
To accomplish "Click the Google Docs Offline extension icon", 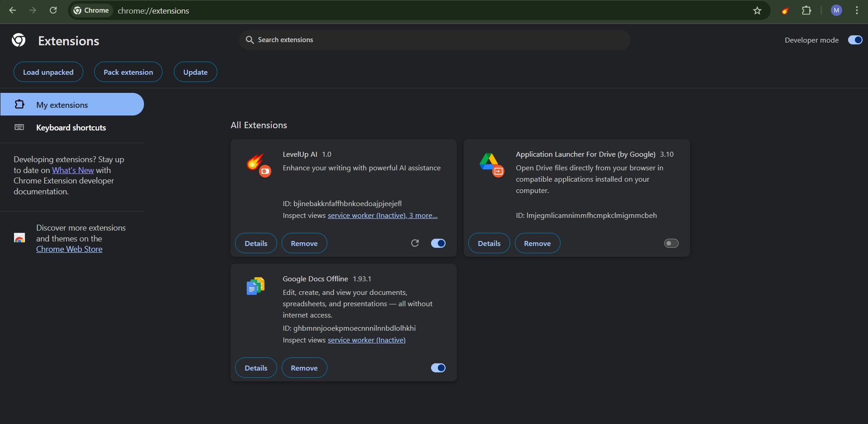I will coord(255,286).
